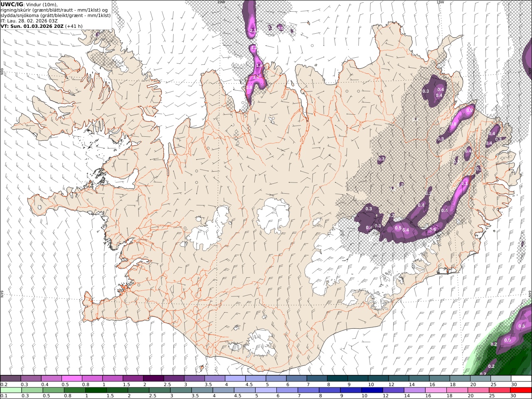This screenshot has height=399, width=532.
Task: Choose the 0.4–0.5 swatch on upper snow scale
Action: click(52, 379)
